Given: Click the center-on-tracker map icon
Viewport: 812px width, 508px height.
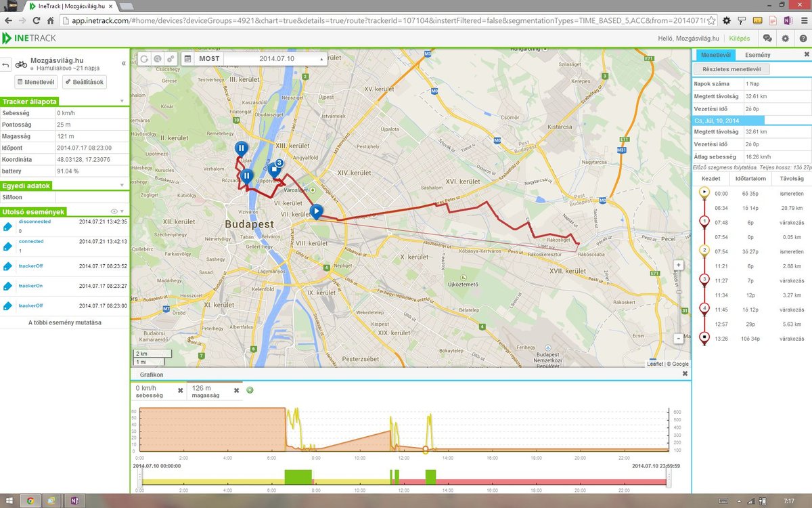Looking at the screenshot, I should pyautogui.click(x=157, y=59).
